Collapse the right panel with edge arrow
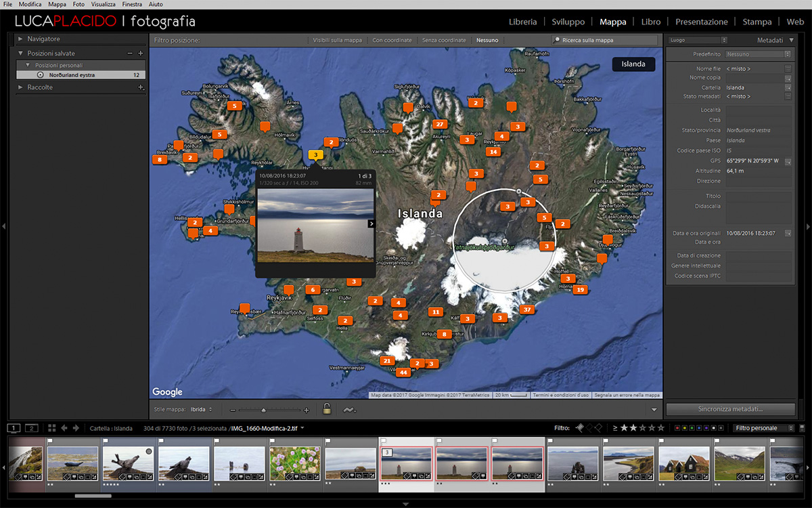The image size is (812, 508). pos(808,226)
